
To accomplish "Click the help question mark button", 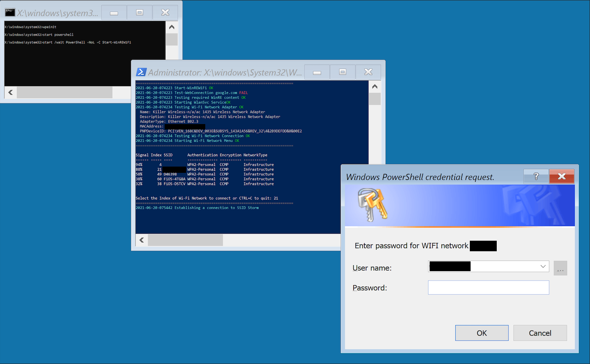I will click(x=536, y=176).
